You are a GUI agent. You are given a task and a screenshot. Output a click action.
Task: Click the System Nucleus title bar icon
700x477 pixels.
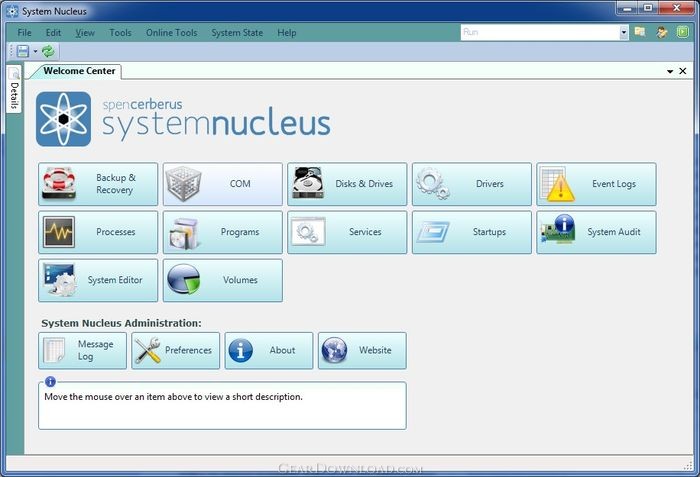[x=12, y=11]
